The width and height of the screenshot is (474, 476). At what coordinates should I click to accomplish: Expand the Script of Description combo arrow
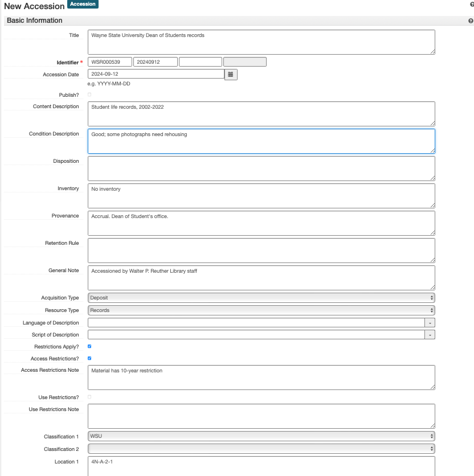point(430,335)
